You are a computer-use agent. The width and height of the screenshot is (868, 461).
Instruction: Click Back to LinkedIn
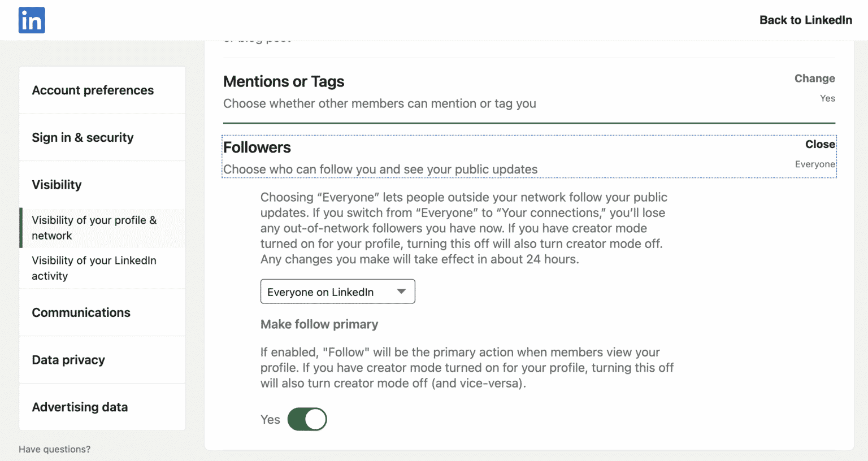click(x=806, y=20)
